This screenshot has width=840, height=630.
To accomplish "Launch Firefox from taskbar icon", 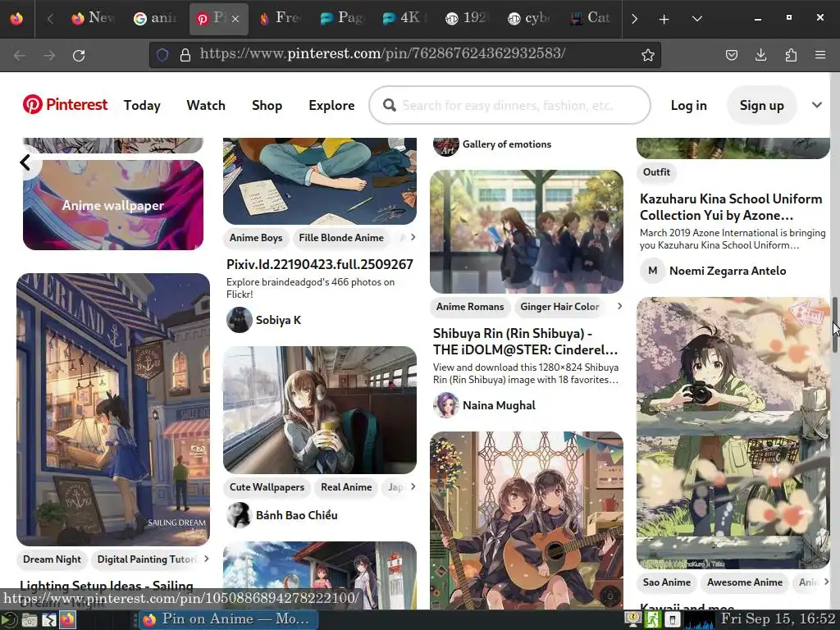I will pos(67,620).
